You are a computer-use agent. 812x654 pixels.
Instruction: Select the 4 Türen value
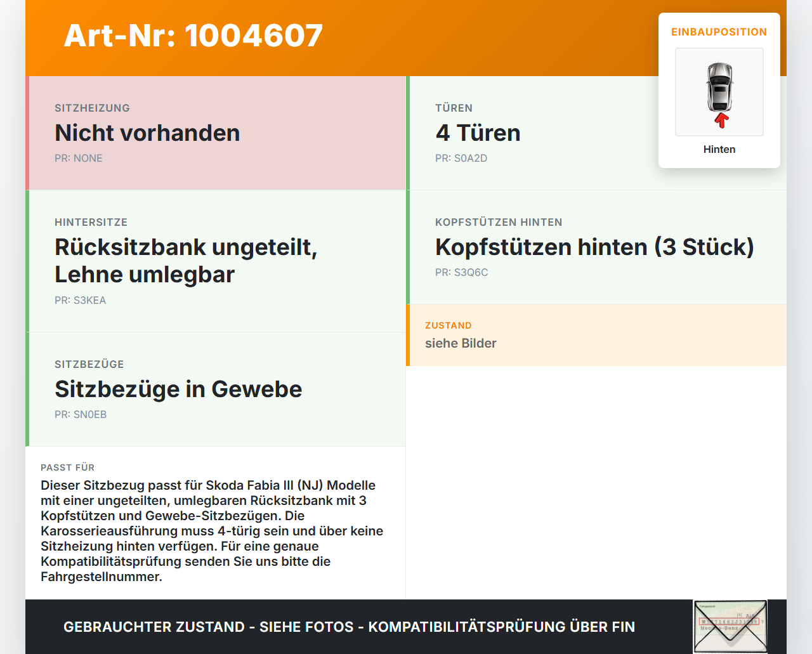[x=478, y=133]
